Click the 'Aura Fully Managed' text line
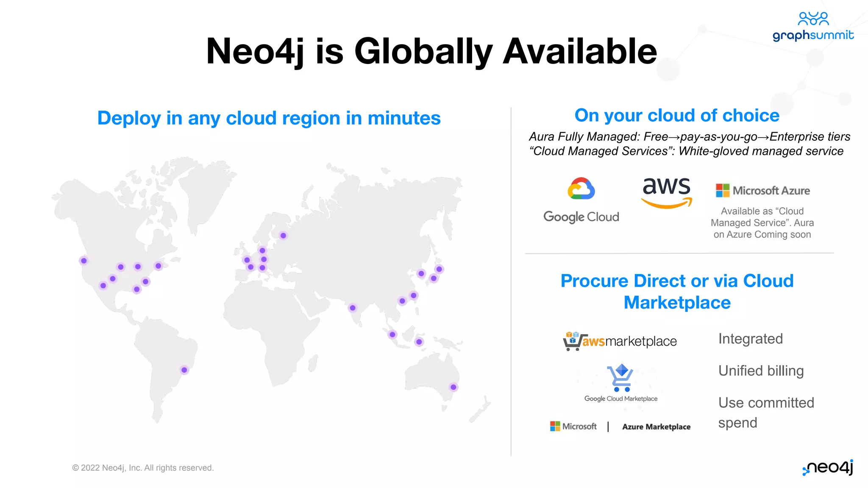 [690, 137]
